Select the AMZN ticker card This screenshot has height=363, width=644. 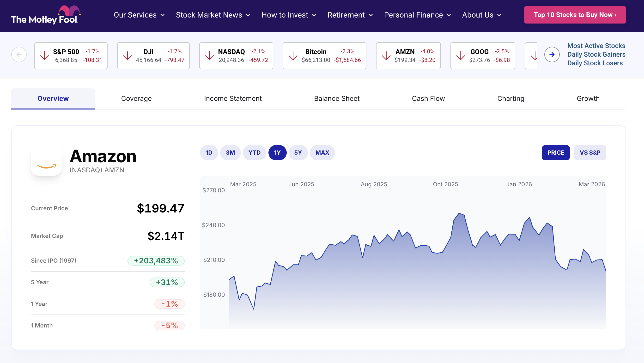pyautogui.click(x=408, y=55)
